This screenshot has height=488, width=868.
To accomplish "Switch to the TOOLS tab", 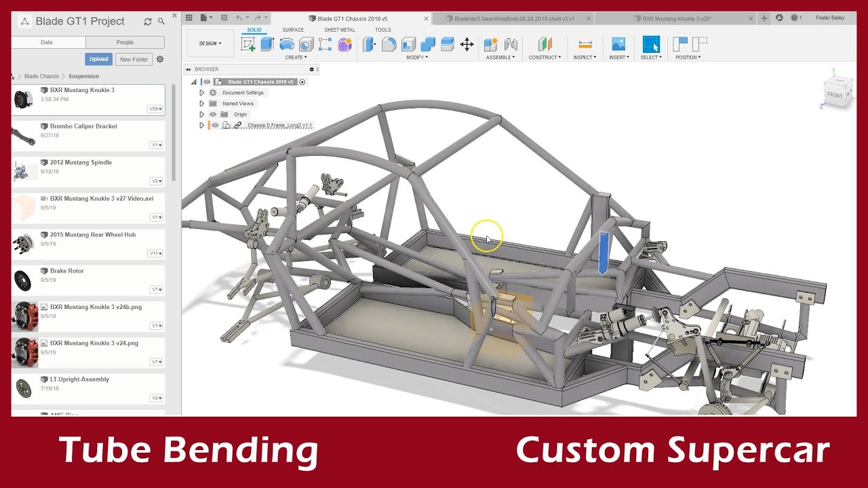I will (383, 30).
